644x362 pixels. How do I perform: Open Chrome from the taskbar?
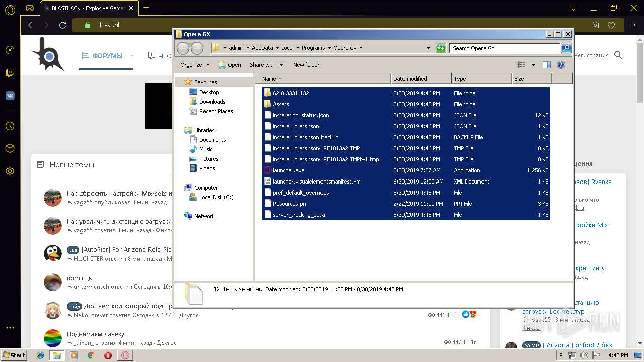click(x=91, y=355)
